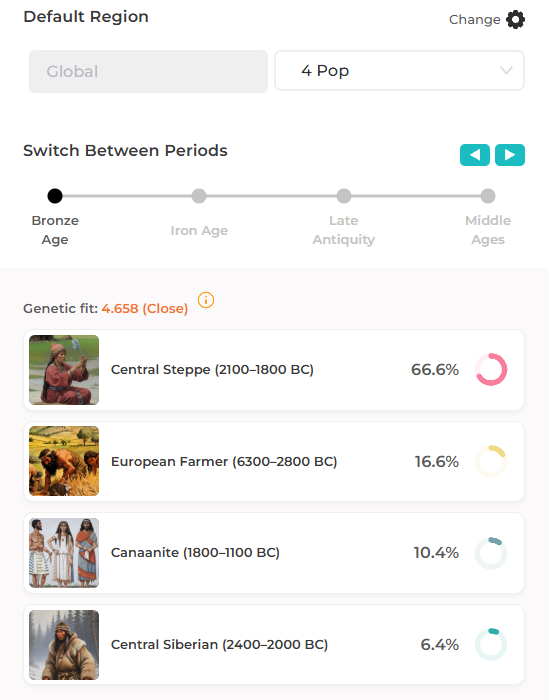Open Central Steppe (2100–1800 BC) entry
This screenshot has height=700, width=549.
[274, 370]
